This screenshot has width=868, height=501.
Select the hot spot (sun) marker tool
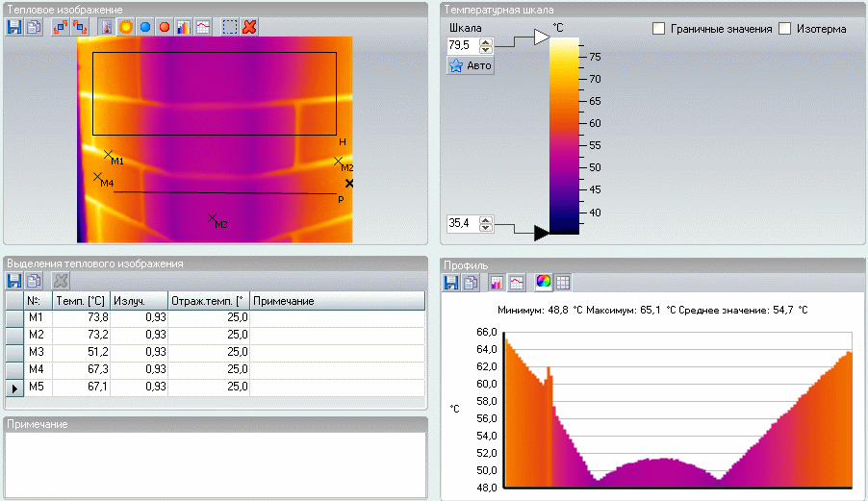pyautogui.click(x=125, y=27)
